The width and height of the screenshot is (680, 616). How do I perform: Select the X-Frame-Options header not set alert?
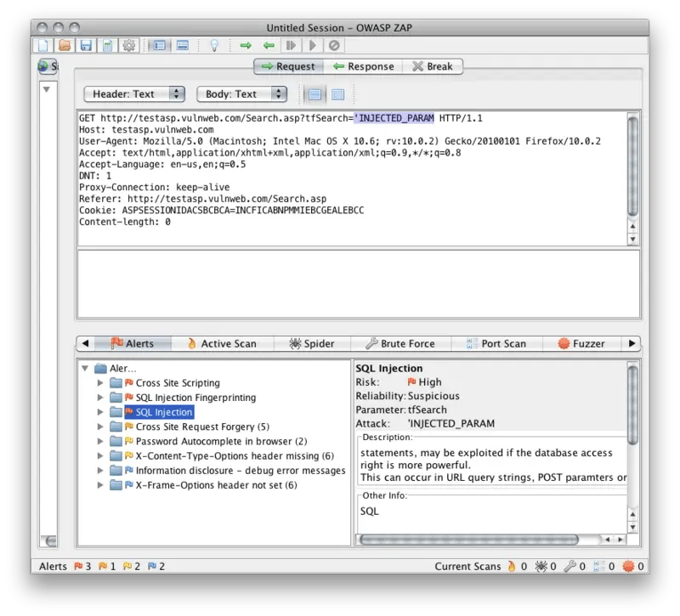(x=216, y=485)
